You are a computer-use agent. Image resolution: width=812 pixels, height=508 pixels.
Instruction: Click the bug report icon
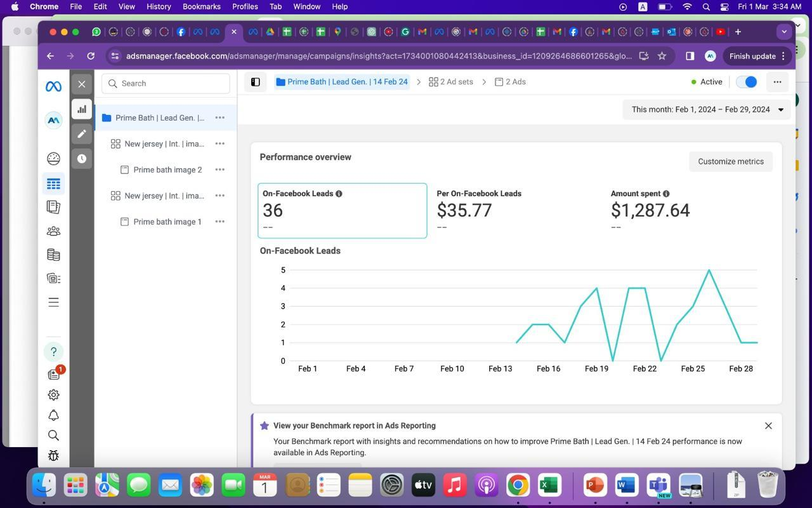[x=53, y=455]
